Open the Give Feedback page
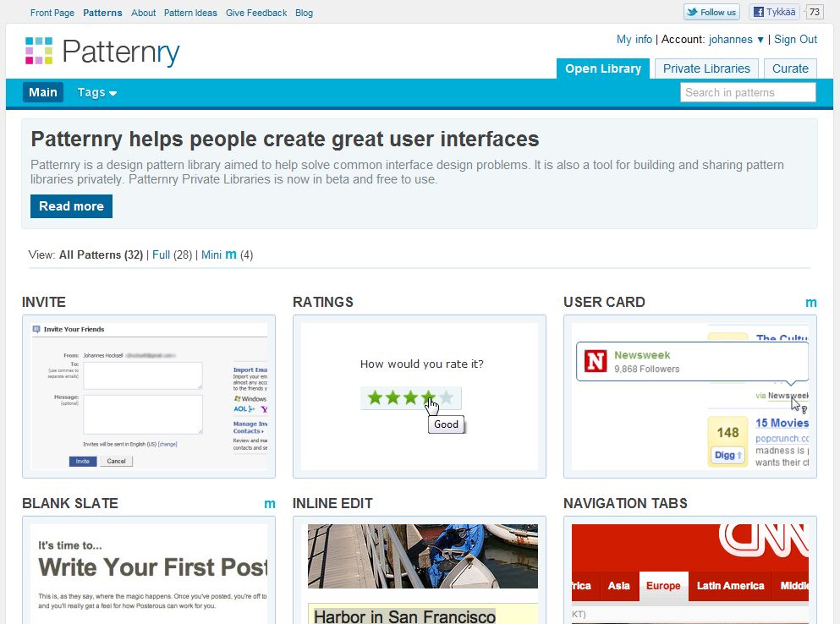The width and height of the screenshot is (840, 624). [256, 12]
